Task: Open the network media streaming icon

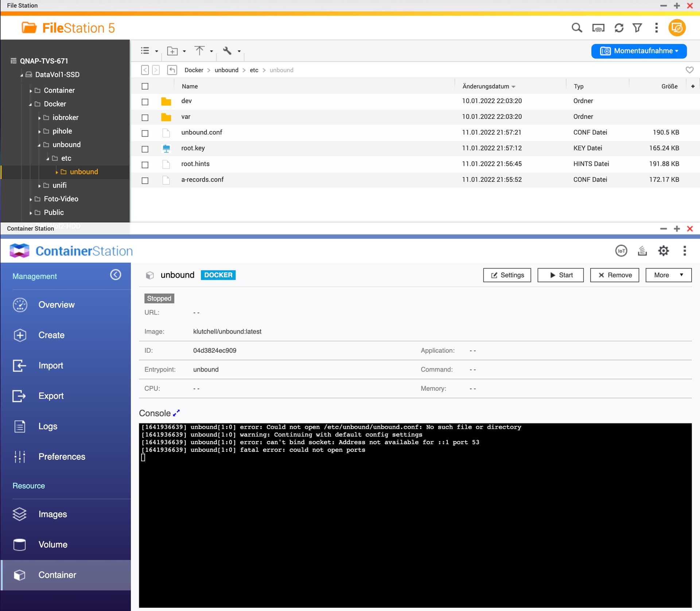Action: click(x=598, y=28)
